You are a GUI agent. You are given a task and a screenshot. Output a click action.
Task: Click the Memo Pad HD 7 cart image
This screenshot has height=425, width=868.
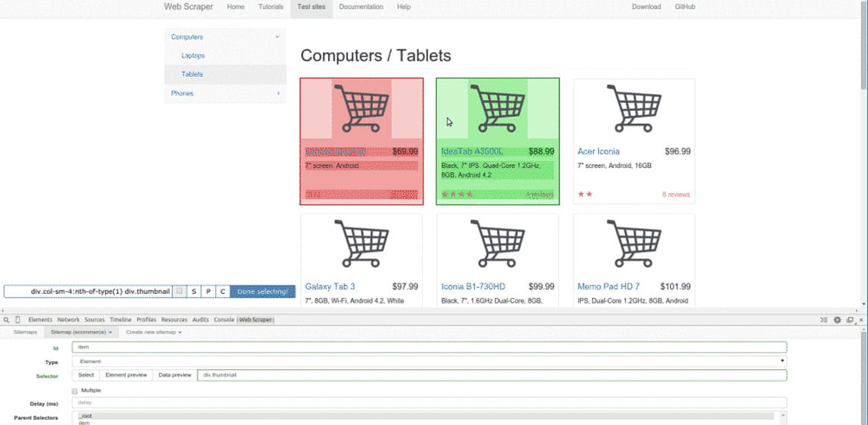tap(634, 244)
